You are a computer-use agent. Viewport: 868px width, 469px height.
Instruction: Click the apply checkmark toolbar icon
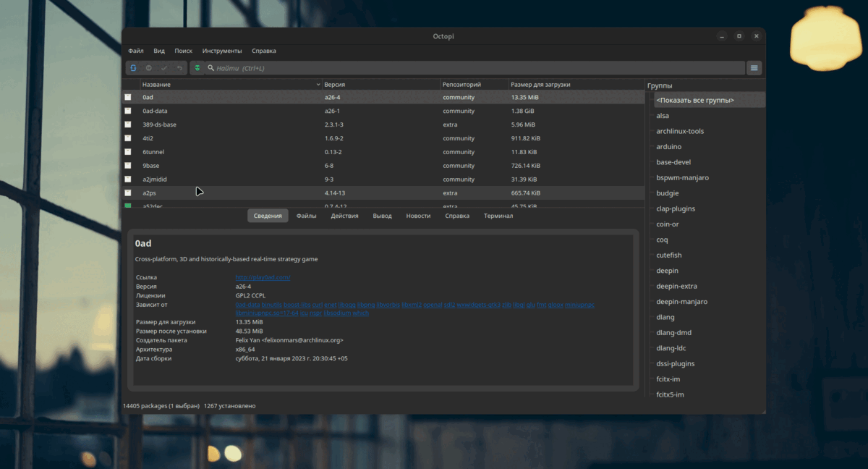tap(164, 68)
